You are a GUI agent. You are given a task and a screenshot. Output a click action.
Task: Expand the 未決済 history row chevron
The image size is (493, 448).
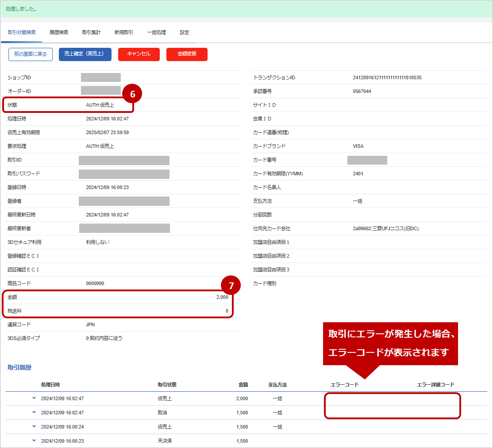pos(34,440)
